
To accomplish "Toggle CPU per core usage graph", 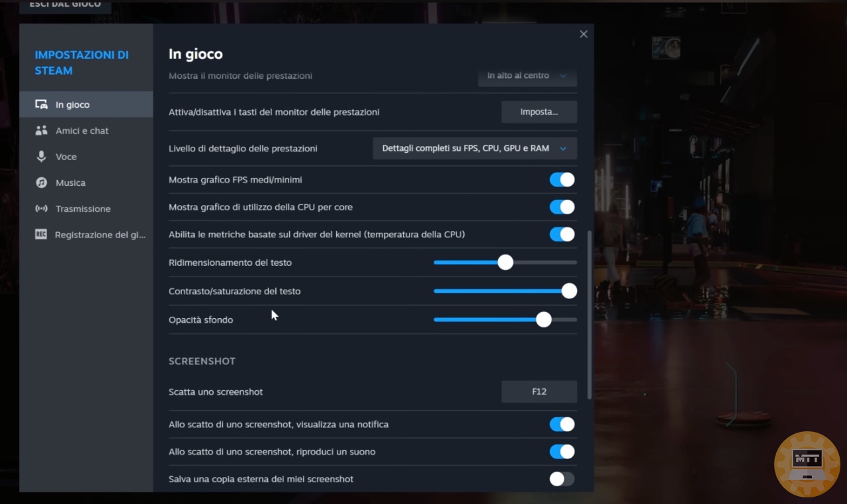I will point(562,207).
